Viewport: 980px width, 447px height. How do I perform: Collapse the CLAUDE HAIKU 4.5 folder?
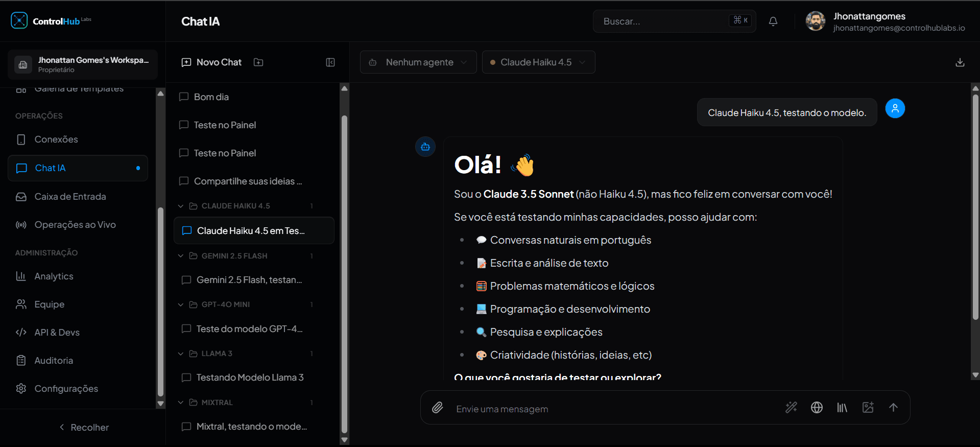[x=180, y=206]
